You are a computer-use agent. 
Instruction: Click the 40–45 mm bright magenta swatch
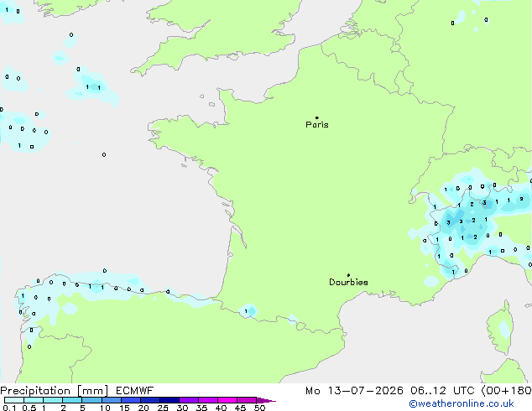point(227,400)
